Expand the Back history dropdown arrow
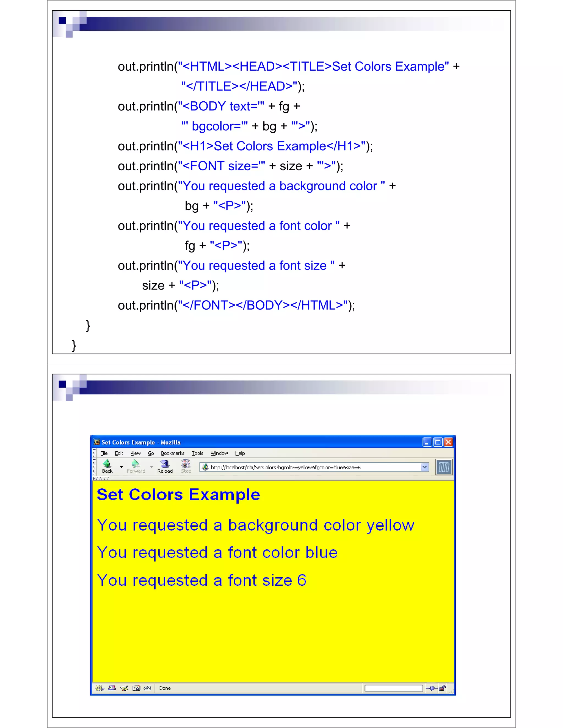This screenshot has width=563, height=728. 122,467
